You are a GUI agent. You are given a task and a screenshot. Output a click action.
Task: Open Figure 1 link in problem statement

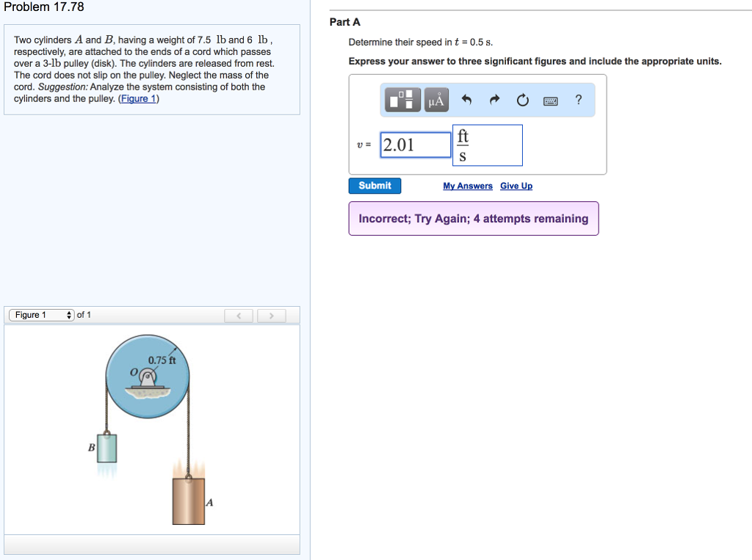pos(138,98)
